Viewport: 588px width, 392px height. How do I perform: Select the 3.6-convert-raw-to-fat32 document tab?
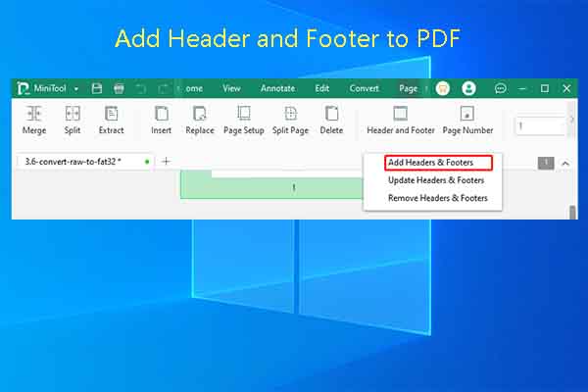pyautogui.click(x=85, y=162)
